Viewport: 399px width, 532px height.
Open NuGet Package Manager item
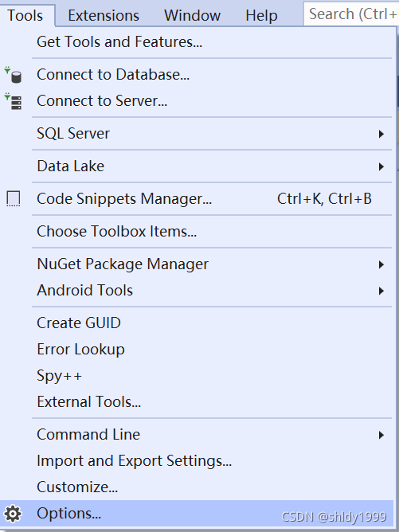pos(197,264)
